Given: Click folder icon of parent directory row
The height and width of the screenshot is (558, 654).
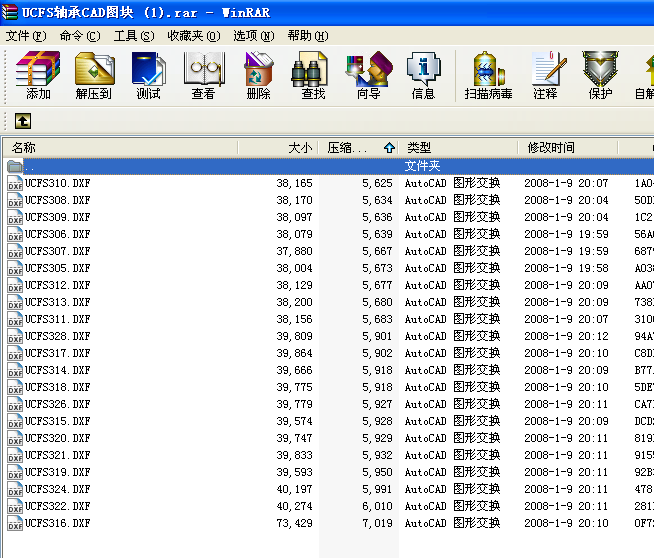Looking at the screenshot, I should [15, 166].
